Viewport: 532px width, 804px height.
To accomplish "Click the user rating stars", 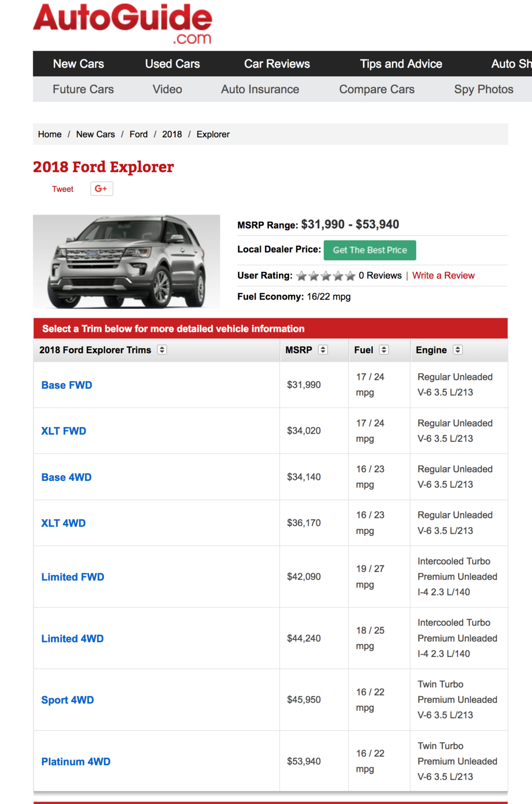I will click(326, 275).
